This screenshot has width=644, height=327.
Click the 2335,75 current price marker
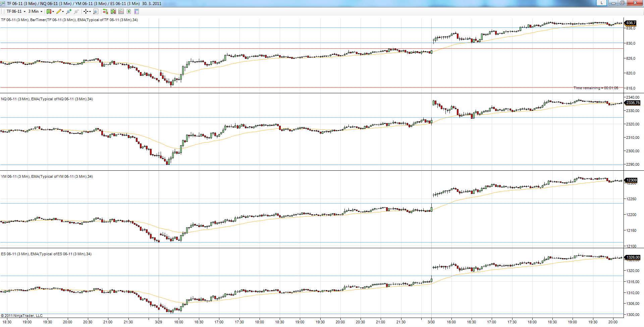[633, 103]
